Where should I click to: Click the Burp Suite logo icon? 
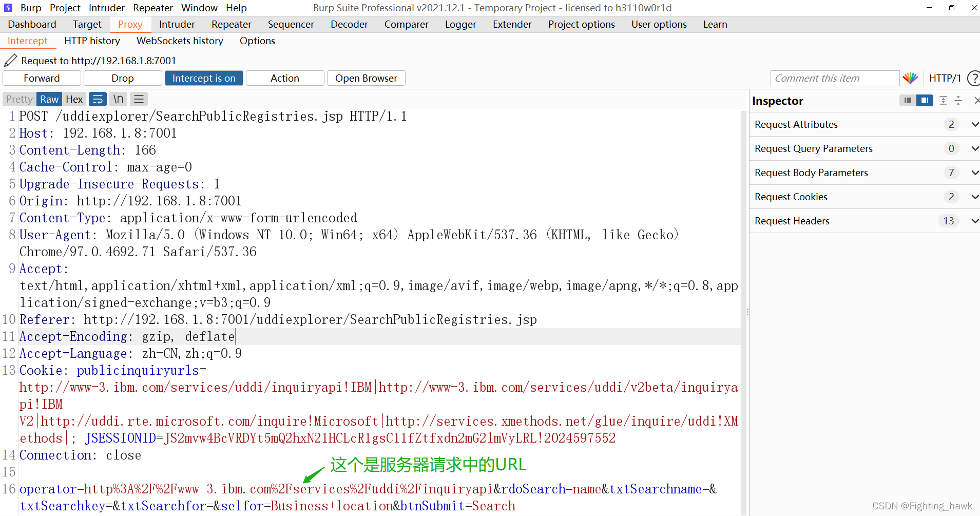[x=8, y=8]
